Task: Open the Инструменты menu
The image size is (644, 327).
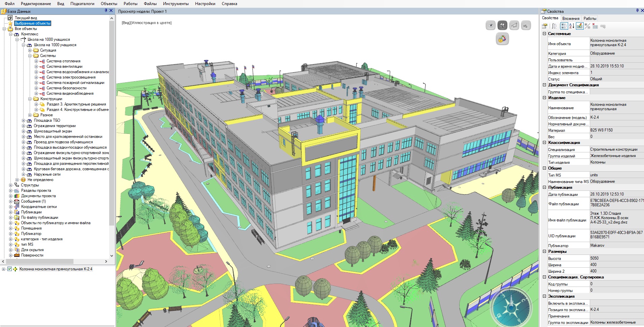Action: click(x=176, y=4)
